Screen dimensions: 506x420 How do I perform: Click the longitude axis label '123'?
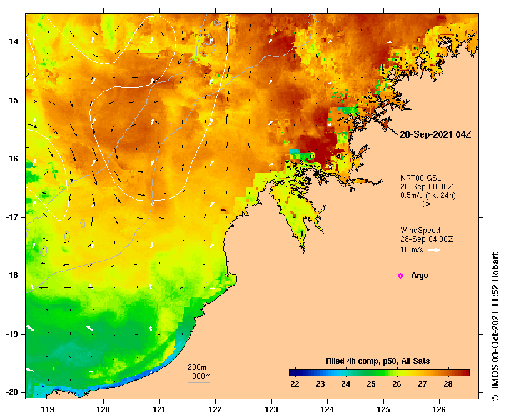(271, 409)
